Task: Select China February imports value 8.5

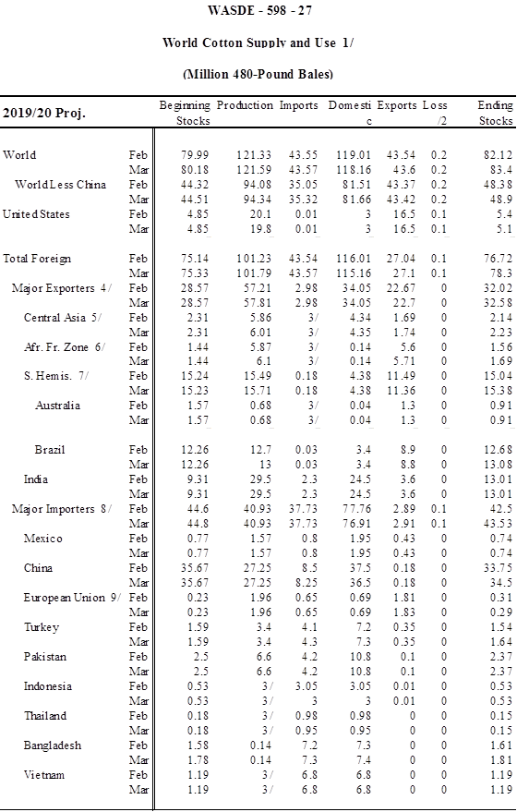Action: [x=309, y=567]
